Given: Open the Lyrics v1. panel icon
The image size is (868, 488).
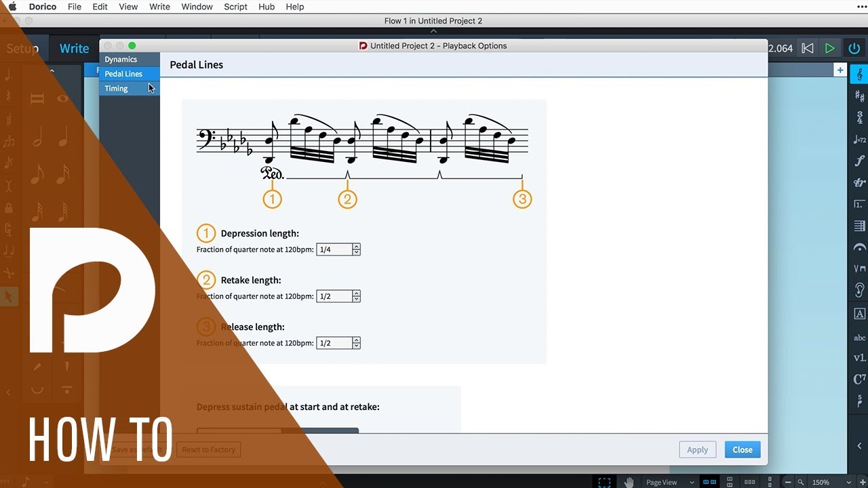Looking at the screenshot, I should pos(859,358).
